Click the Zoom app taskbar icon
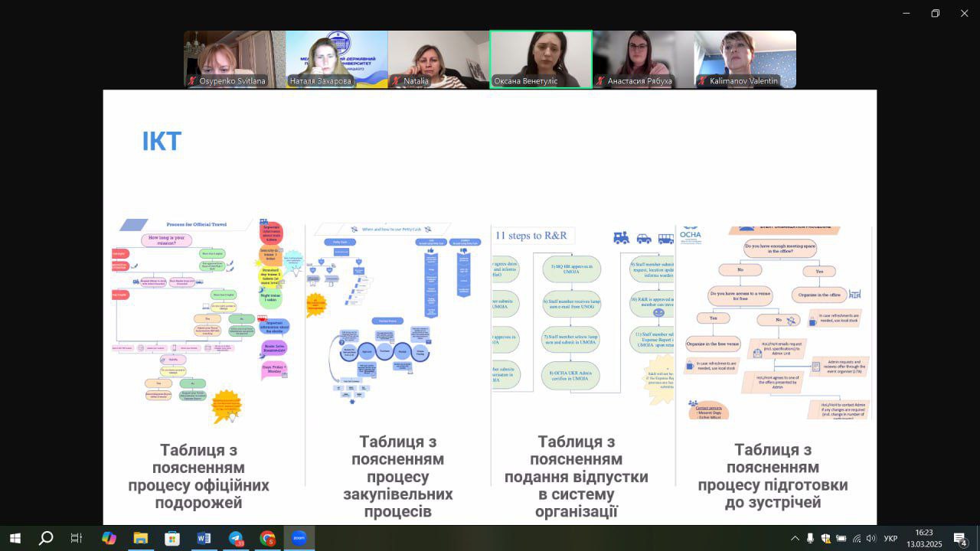This screenshot has width=980, height=551. tap(299, 538)
